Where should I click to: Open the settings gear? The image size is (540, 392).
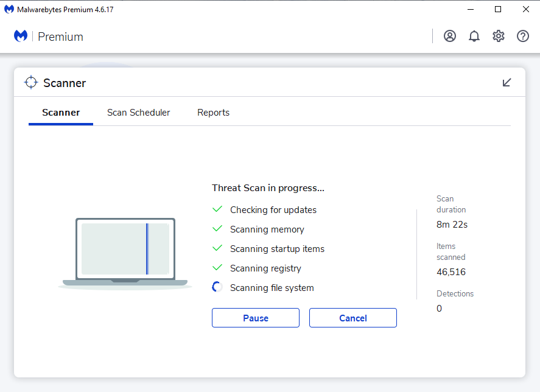tap(499, 36)
